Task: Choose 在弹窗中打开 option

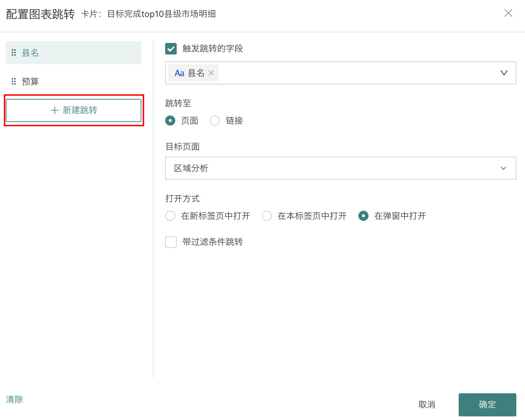Action: [363, 216]
